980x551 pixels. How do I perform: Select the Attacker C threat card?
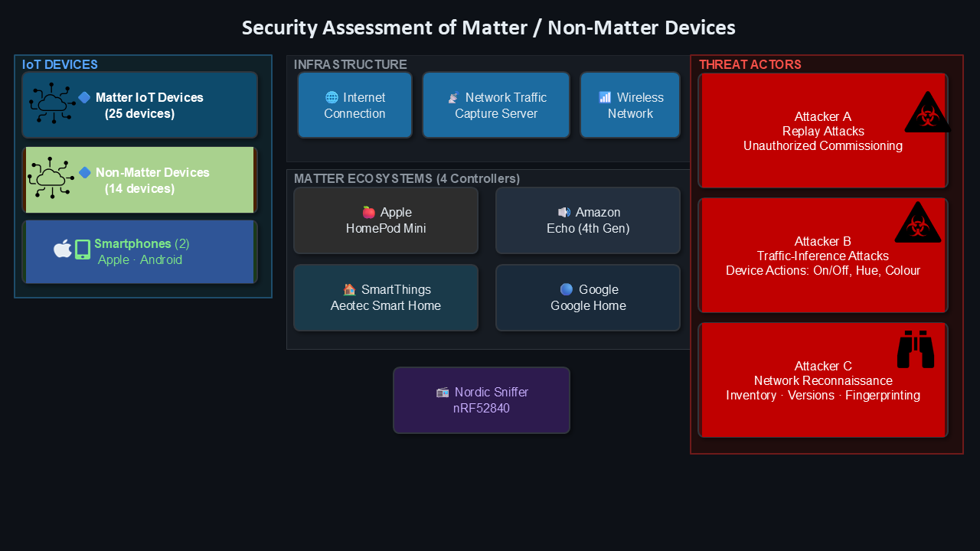point(823,380)
